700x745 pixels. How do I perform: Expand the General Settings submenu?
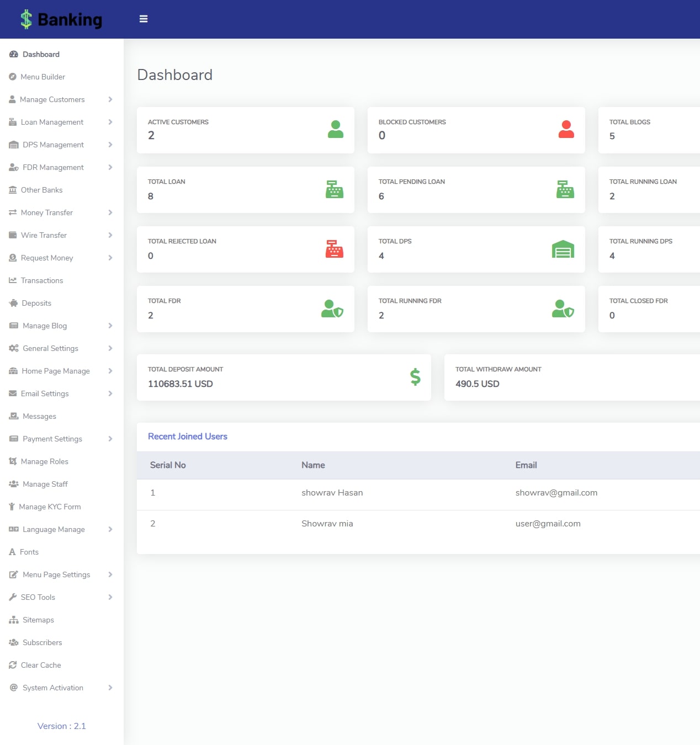pyautogui.click(x=50, y=348)
